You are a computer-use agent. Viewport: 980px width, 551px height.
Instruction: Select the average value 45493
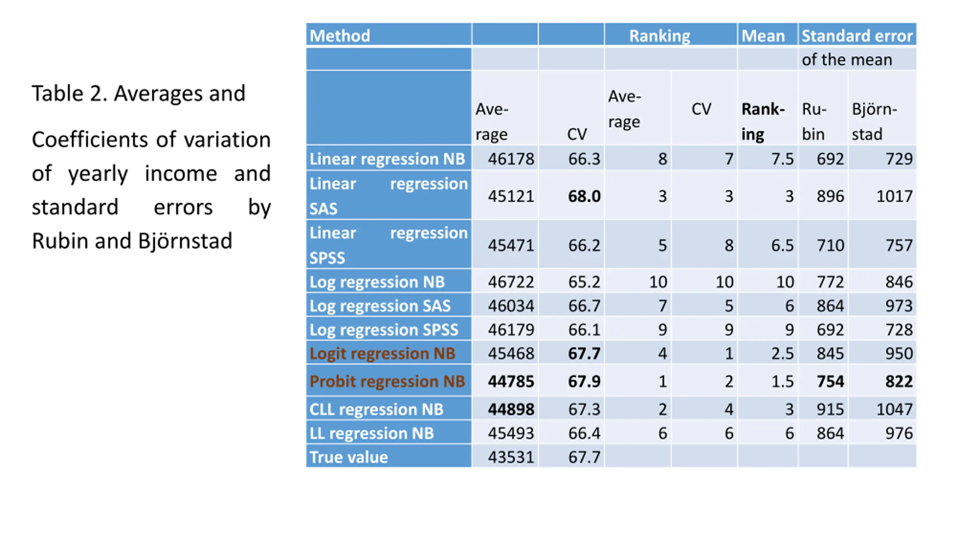[511, 433]
